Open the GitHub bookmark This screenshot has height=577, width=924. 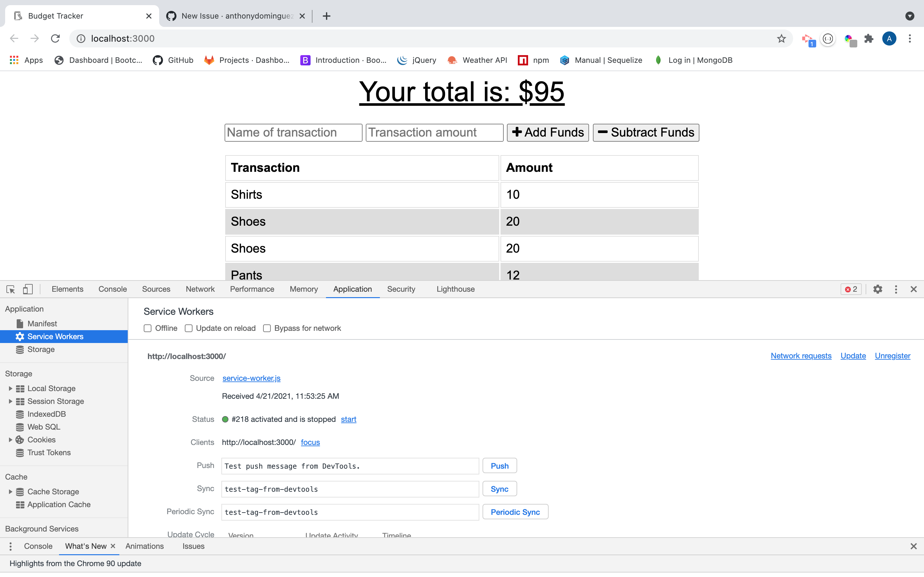[x=173, y=60]
